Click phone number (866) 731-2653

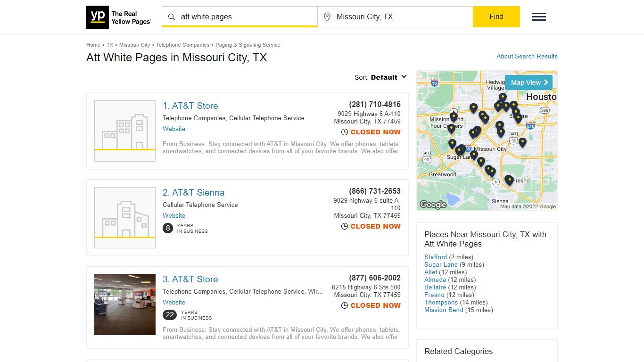coord(375,191)
